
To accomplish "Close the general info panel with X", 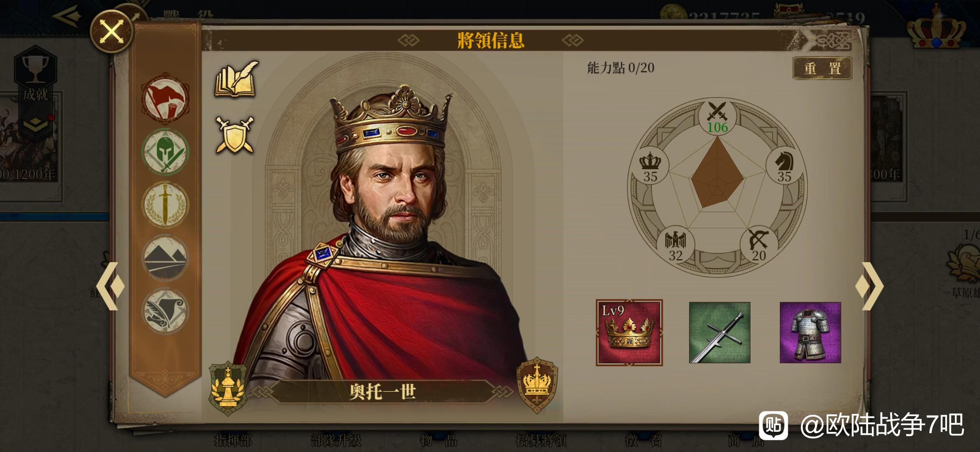I will 112,31.
